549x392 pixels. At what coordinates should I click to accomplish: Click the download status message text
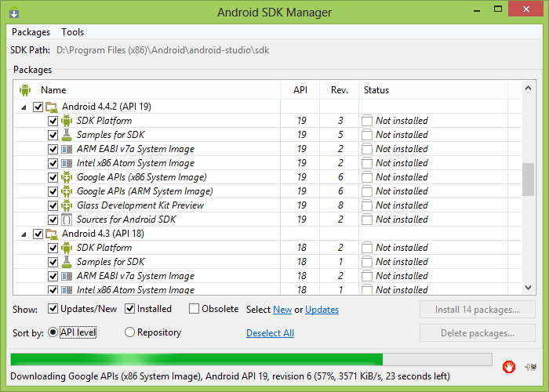coord(230,376)
